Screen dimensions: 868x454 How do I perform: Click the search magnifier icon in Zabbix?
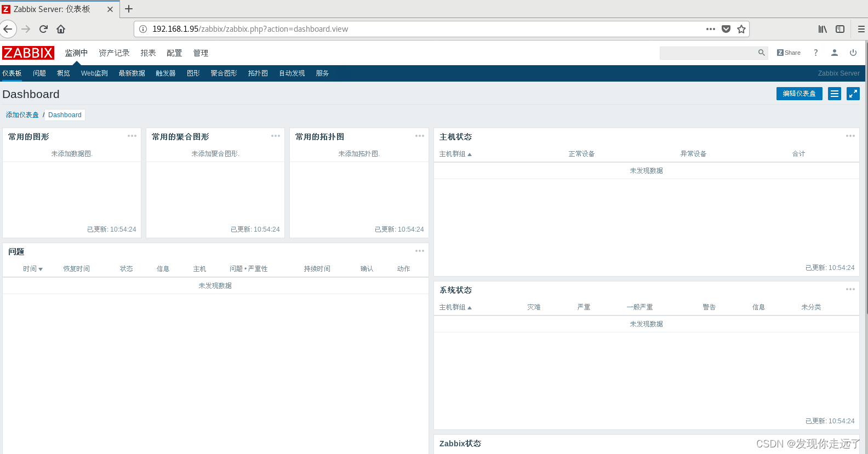[x=761, y=53]
